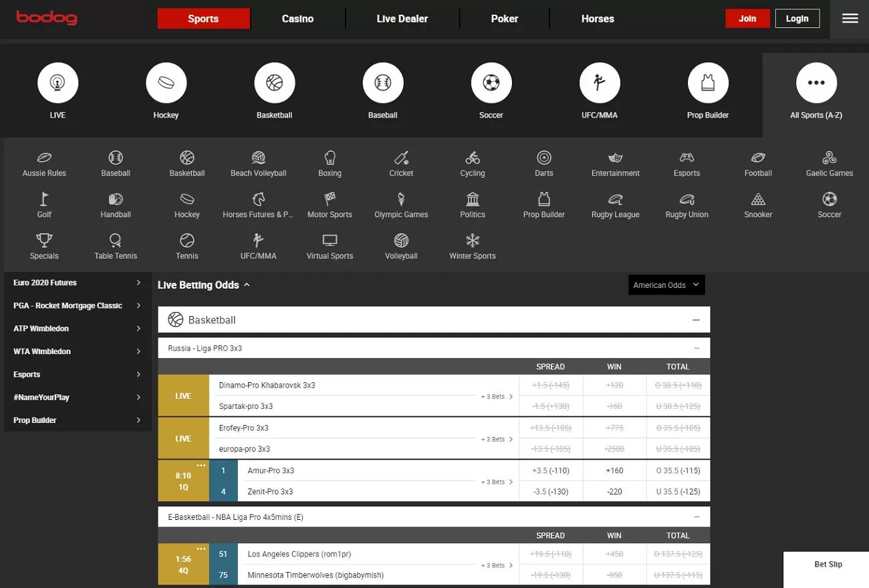Select the Hockey puck icon in top row
869x588 pixels.
tap(166, 83)
